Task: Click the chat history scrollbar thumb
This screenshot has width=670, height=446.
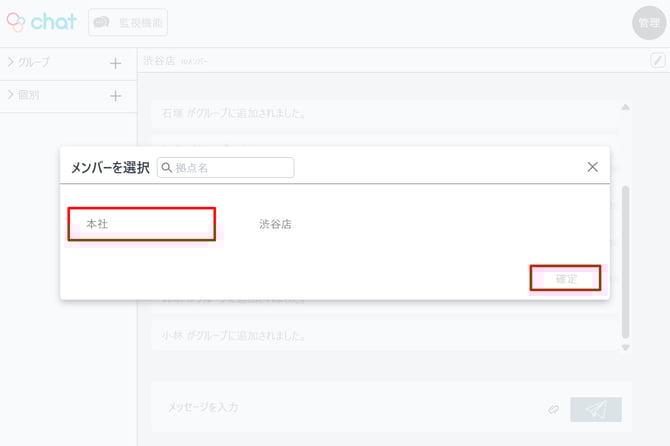Action: [626, 260]
